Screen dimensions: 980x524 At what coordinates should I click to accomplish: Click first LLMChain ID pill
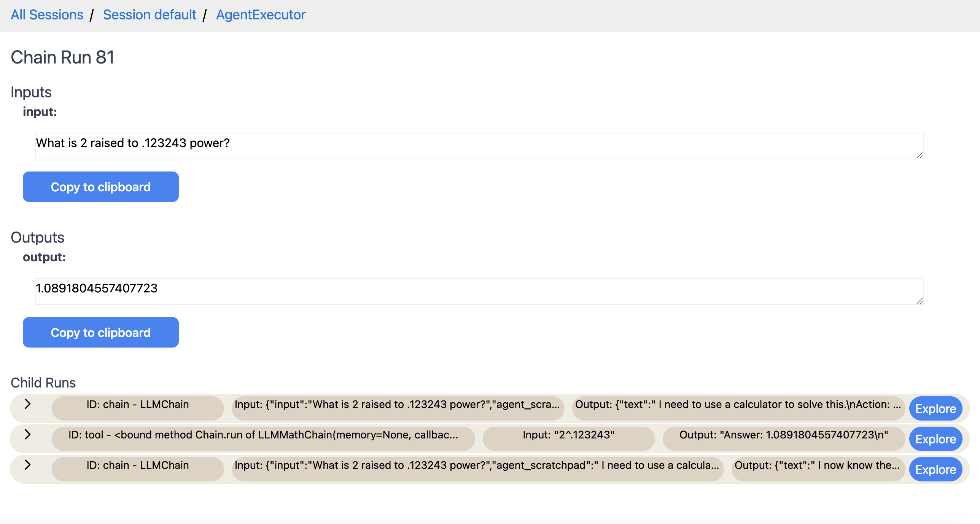[x=137, y=408]
